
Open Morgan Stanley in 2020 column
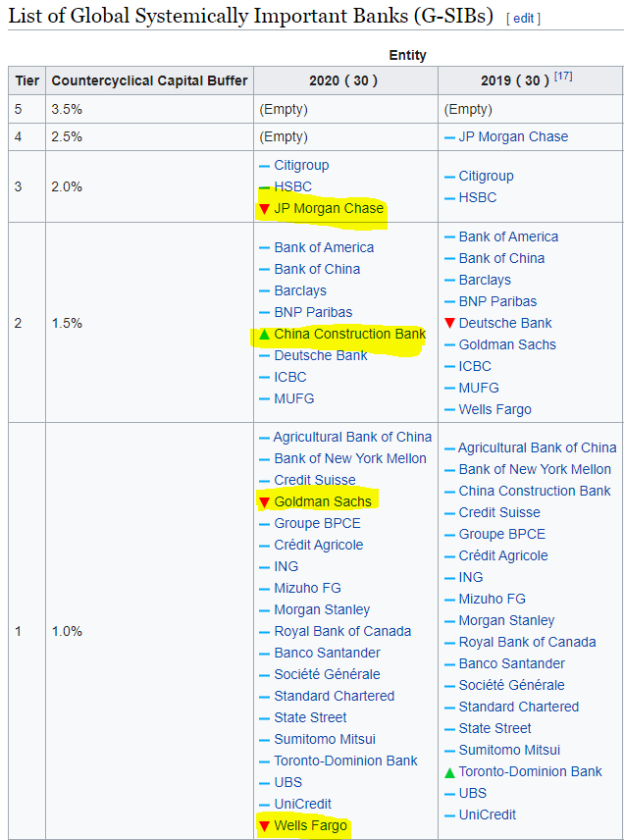pyautogui.click(x=322, y=609)
